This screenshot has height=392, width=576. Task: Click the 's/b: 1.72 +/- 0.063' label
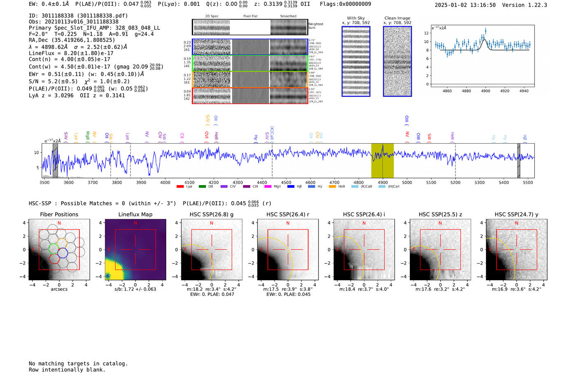pos(135,289)
